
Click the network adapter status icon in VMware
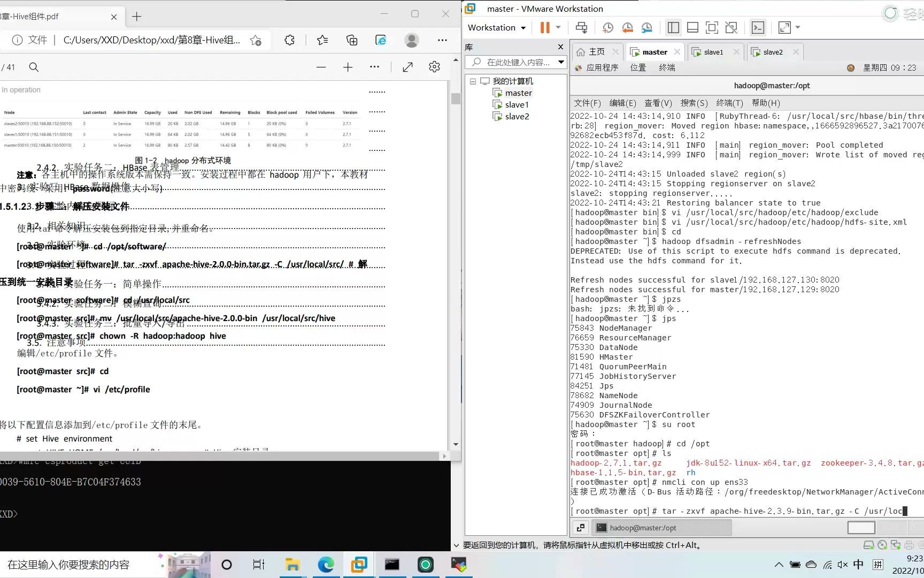(x=896, y=545)
